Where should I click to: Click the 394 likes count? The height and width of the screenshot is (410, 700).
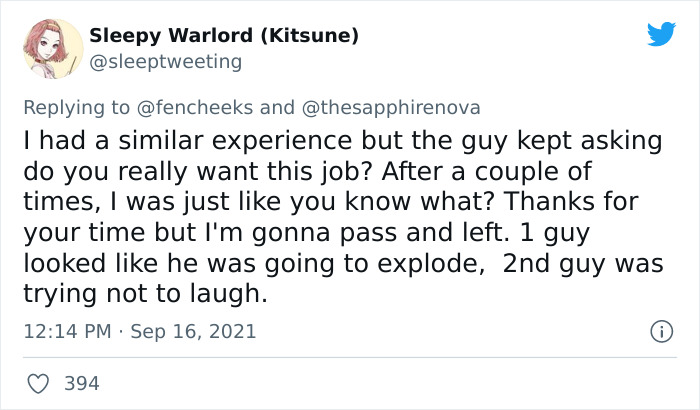click(82, 384)
